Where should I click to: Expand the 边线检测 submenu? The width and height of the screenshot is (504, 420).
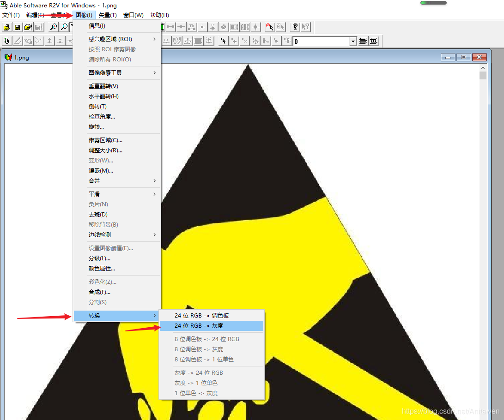click(154, 235)
